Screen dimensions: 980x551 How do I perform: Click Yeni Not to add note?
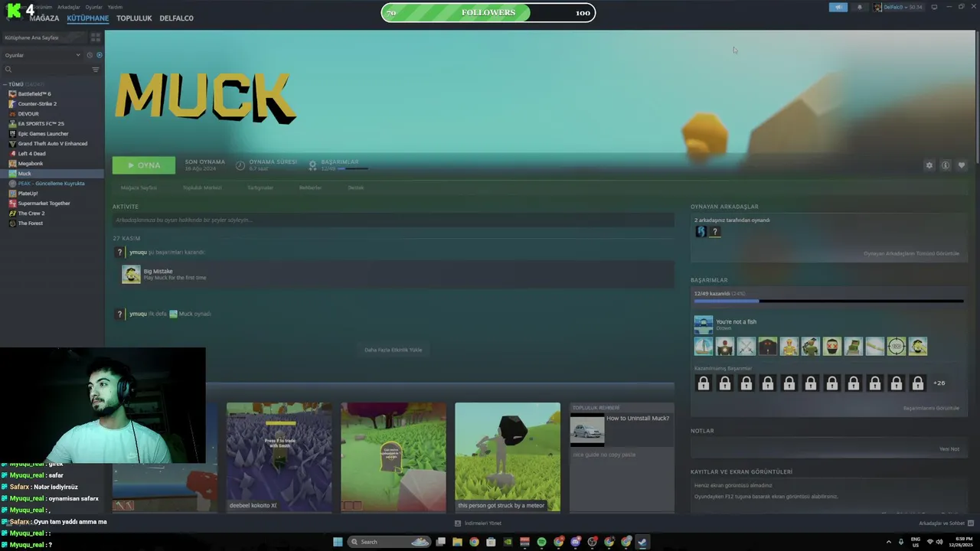949,449
